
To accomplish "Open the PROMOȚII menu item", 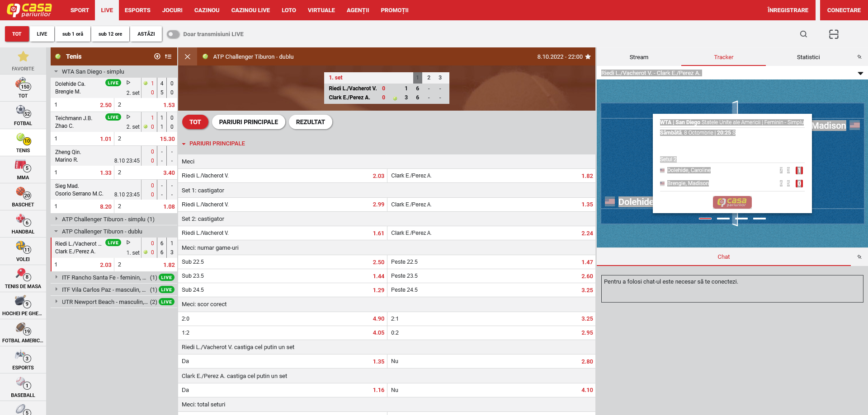I will 395,10.
